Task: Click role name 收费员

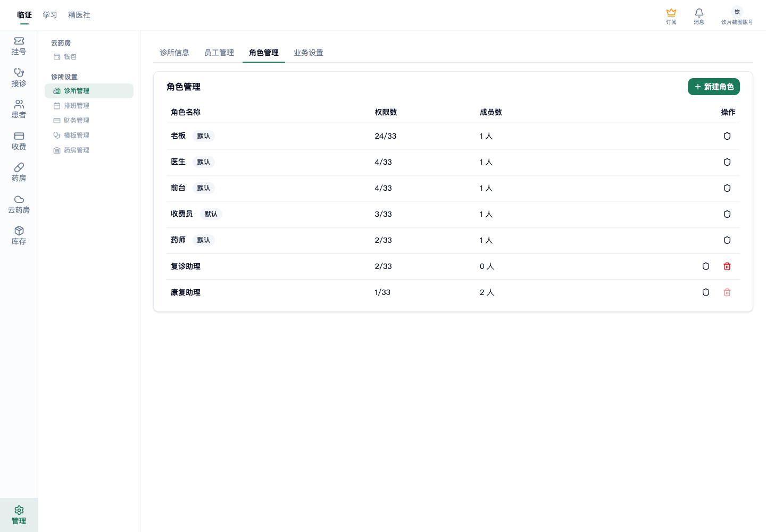Action: coord(182,214)
